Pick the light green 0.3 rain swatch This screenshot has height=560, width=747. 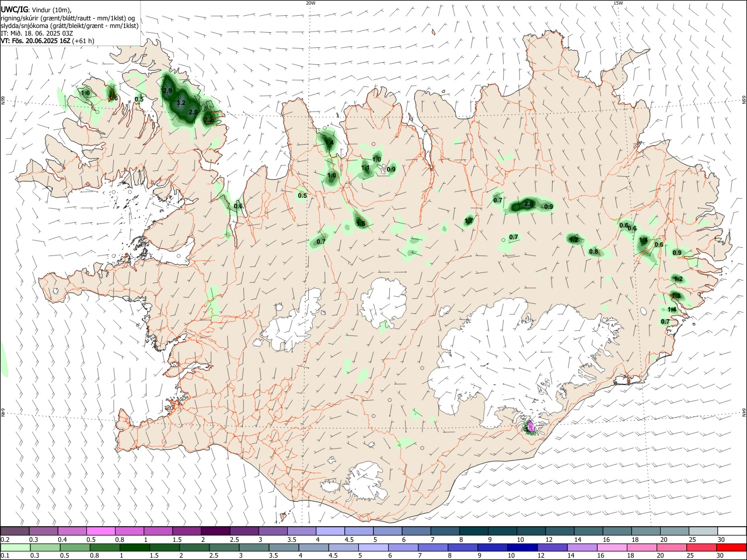[45, 547]
